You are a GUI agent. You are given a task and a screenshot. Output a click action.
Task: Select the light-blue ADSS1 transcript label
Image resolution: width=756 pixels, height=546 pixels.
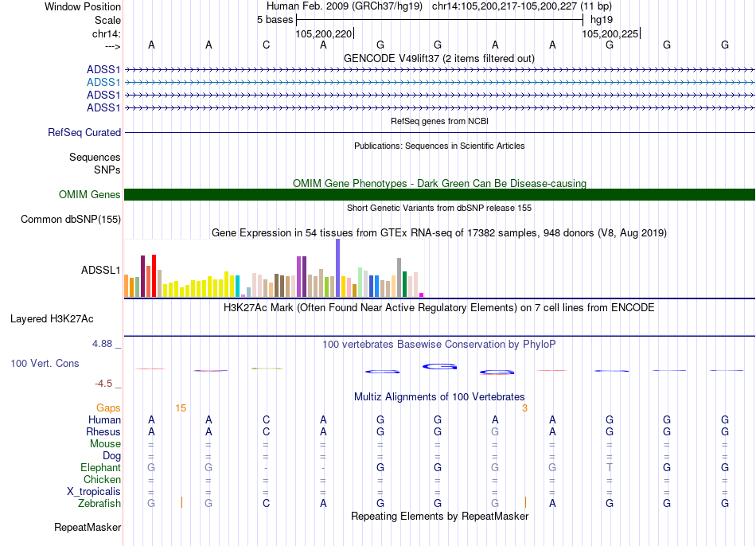tap(103, 83)
